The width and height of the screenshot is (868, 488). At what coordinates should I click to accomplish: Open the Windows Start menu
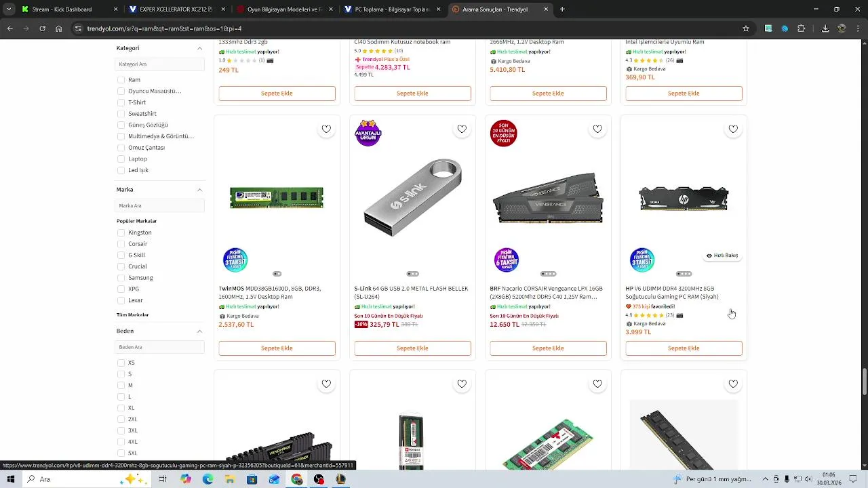(11, 479)
